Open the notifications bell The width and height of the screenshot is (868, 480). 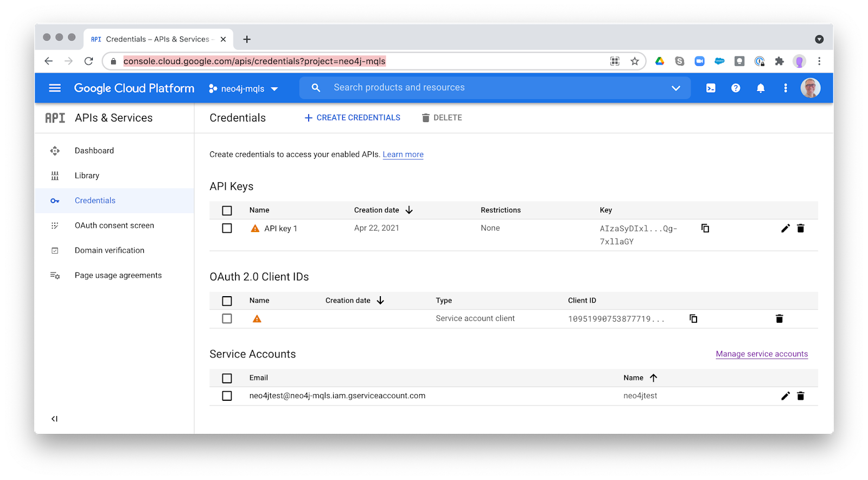click(x=761, y=88)
